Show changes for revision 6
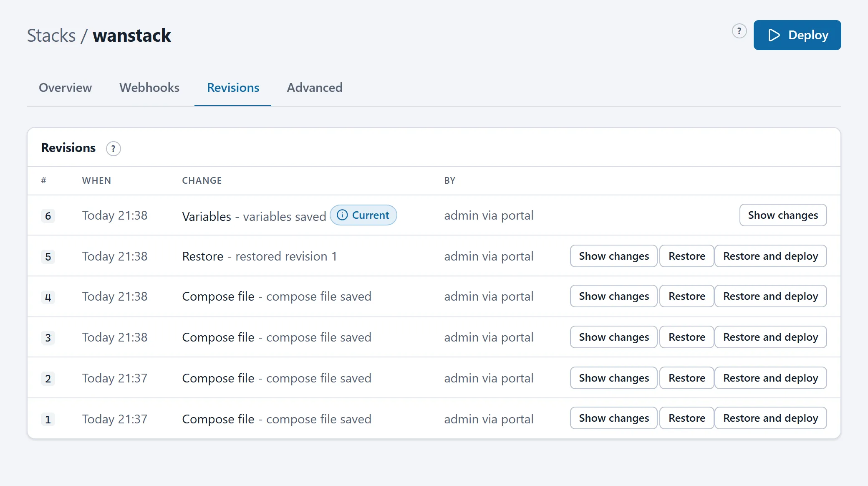 783,215
